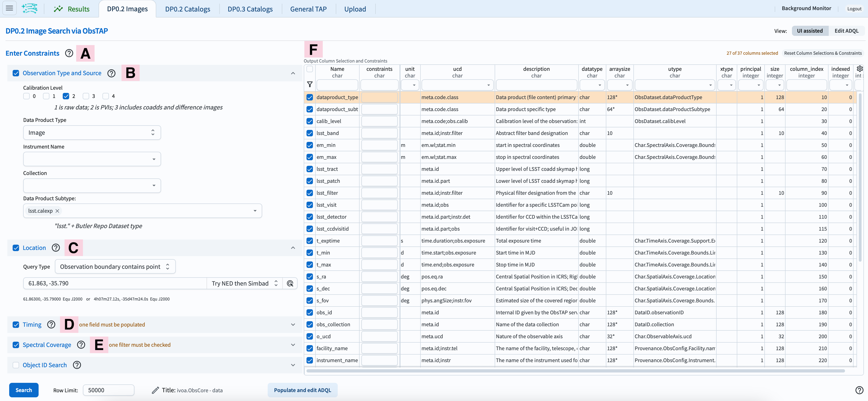Enable the Object ID Search section checkbox
Image resolution: width=868 pixels, height=401 pixels.
tap(15, 365)
